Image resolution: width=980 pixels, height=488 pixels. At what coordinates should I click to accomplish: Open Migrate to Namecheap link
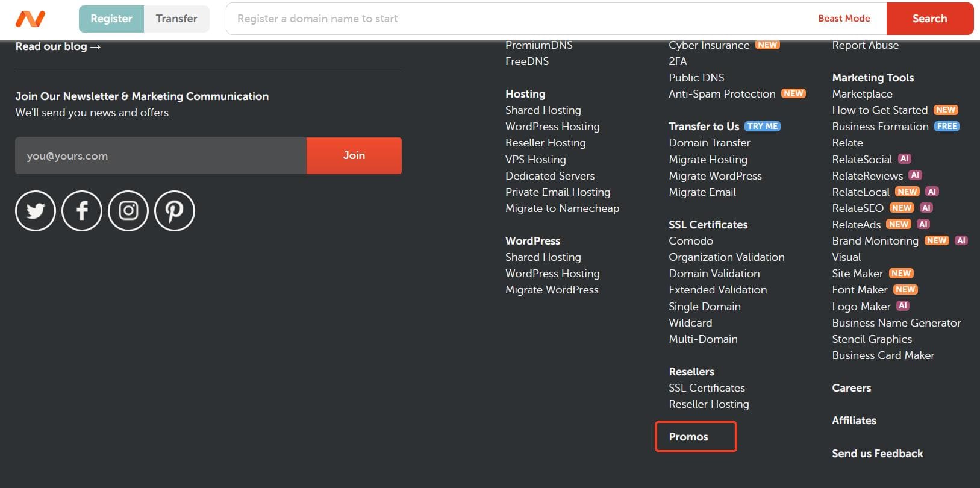(562, 208)
